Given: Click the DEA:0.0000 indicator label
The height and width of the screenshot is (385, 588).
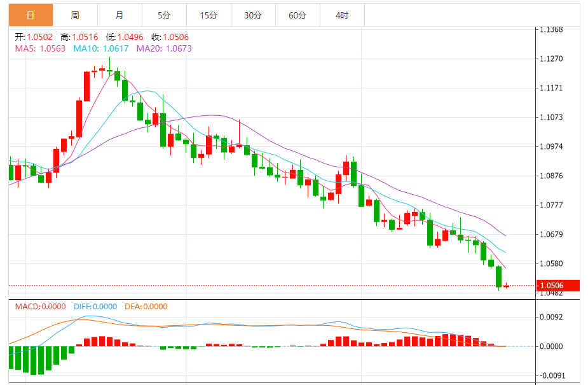Looking at the screenshot, I should (x=146, y=307).
